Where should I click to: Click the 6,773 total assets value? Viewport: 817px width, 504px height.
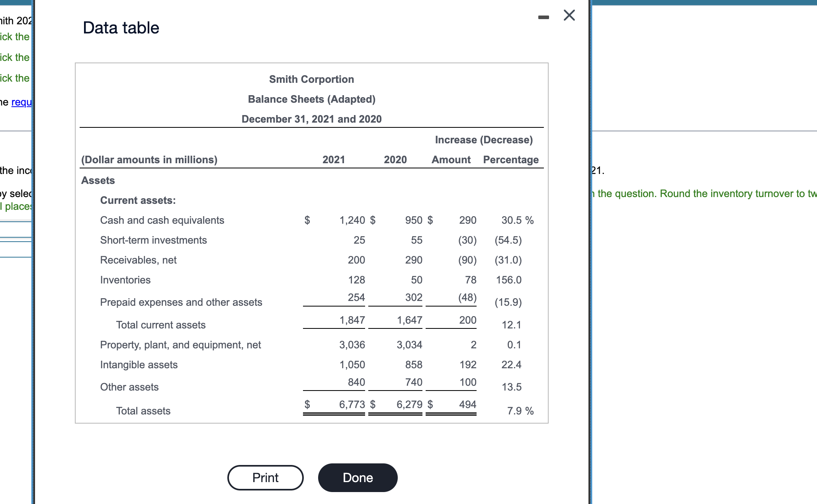tap(352, 404)
